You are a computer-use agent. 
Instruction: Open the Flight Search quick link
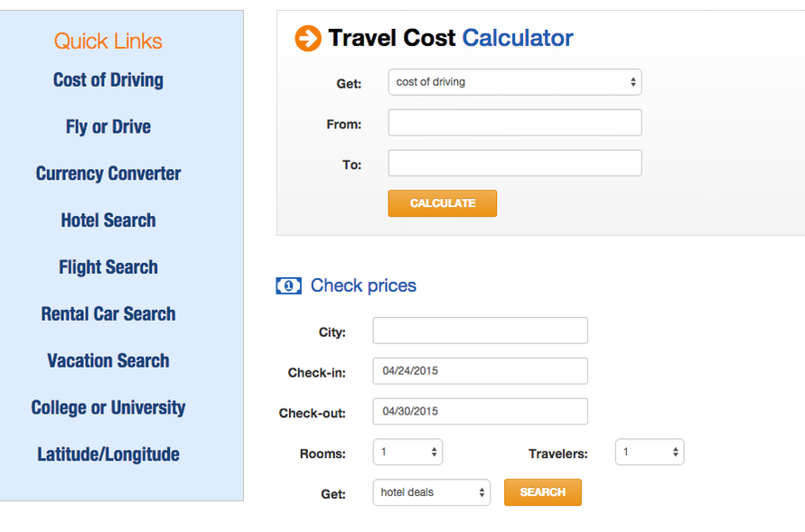pyautogui.click(x=108, y=267)
